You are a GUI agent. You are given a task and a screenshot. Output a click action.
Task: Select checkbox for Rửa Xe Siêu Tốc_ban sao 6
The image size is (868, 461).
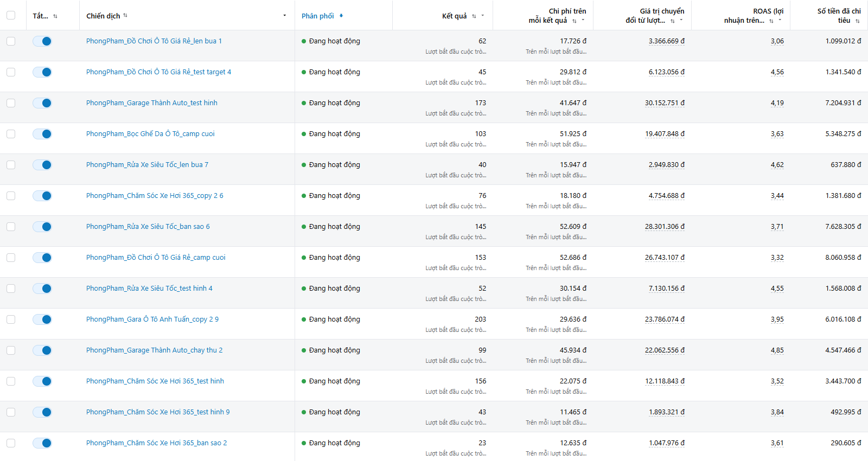(11, 227)
